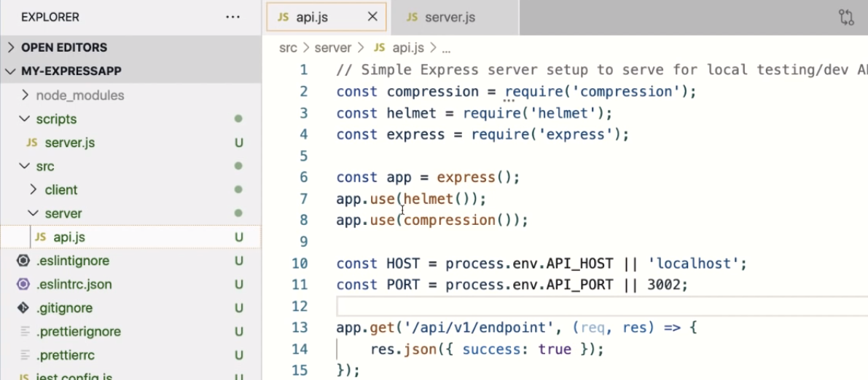Open server.js under the scripts folder
868x380 pixels.
click(69, 143)
